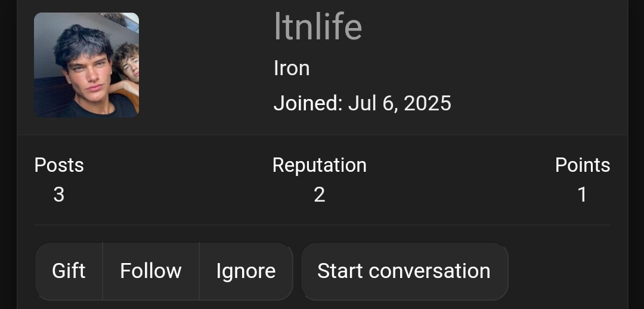Ignore this user with the Ignore button
This screenshot has width=644, height=309.
coord(246,271)
